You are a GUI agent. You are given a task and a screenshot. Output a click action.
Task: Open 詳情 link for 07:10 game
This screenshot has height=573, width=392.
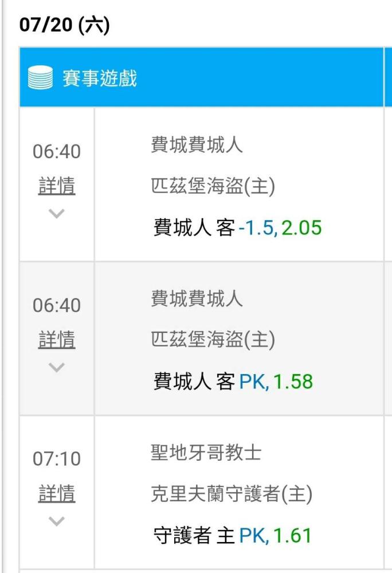tap(57, 493)
